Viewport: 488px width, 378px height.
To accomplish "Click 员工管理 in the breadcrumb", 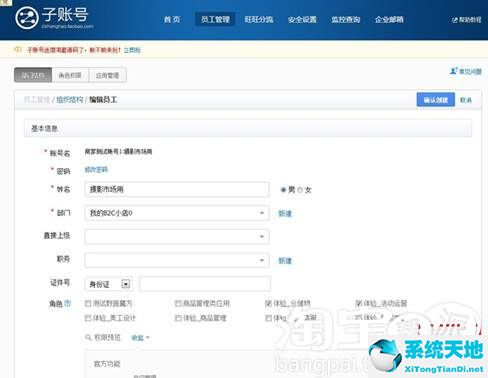I will (x=37, y=100).
